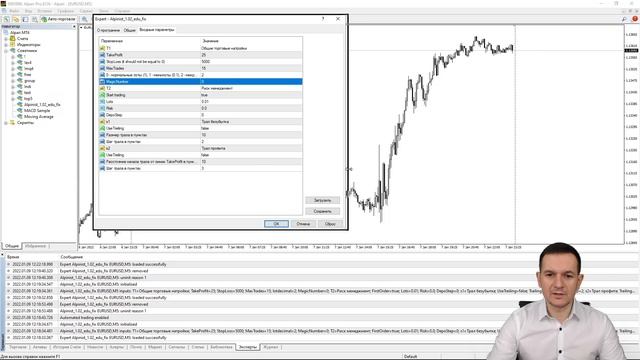
Task: Expand the Скрипты node in Navigator
Action: tap(6, 122)
